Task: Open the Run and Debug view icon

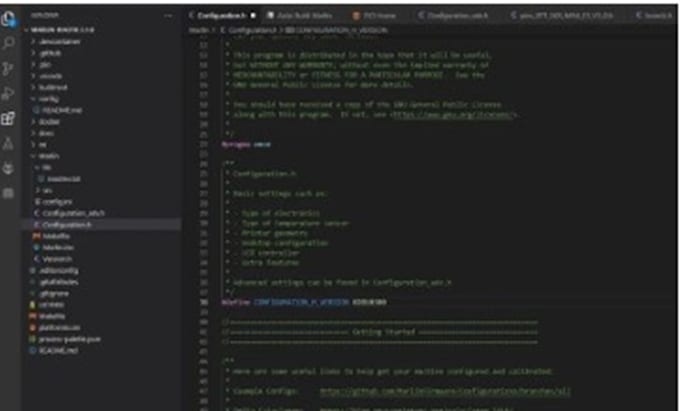Action: click(8, 94)
